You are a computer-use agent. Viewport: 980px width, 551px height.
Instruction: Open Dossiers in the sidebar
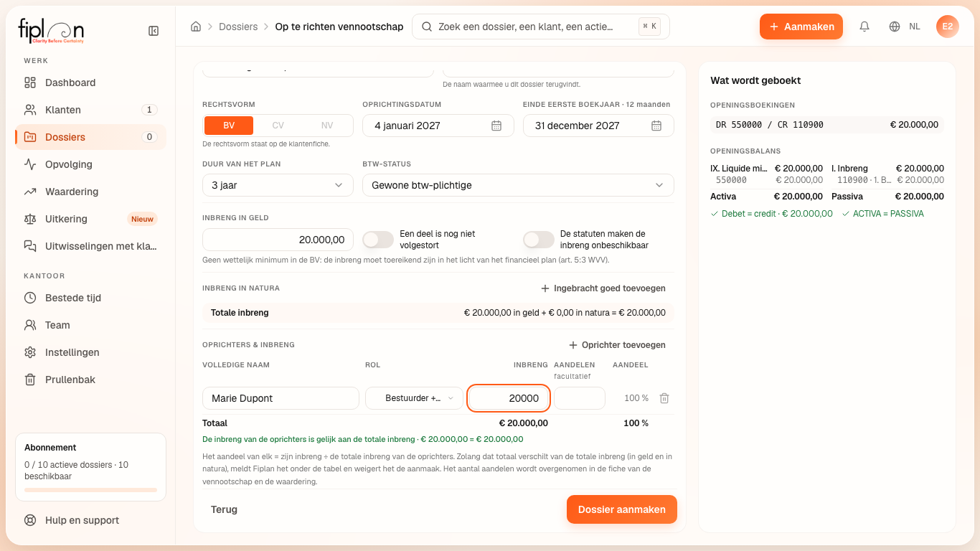[90, 137]
